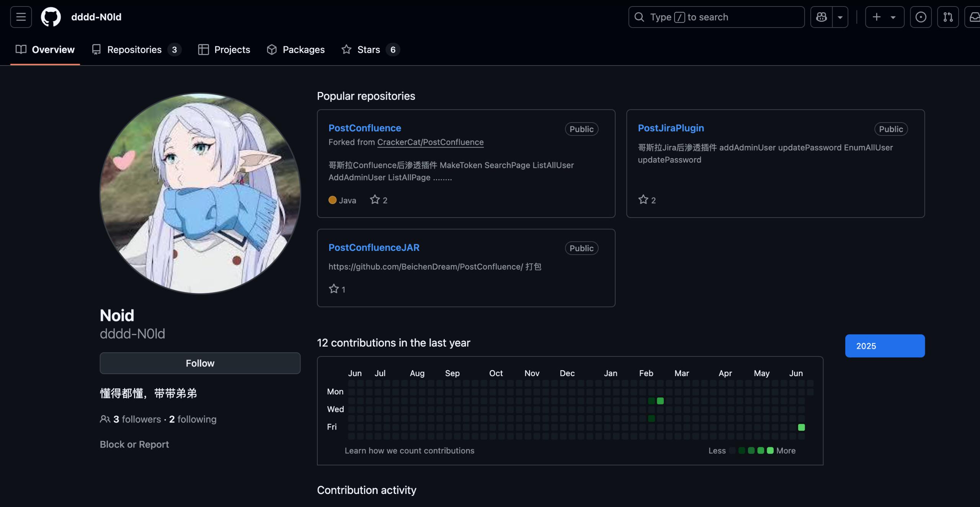The height and width of the screenshot is (507, 980).
Task: Open the 2 following link
Action: click(193, 419)
